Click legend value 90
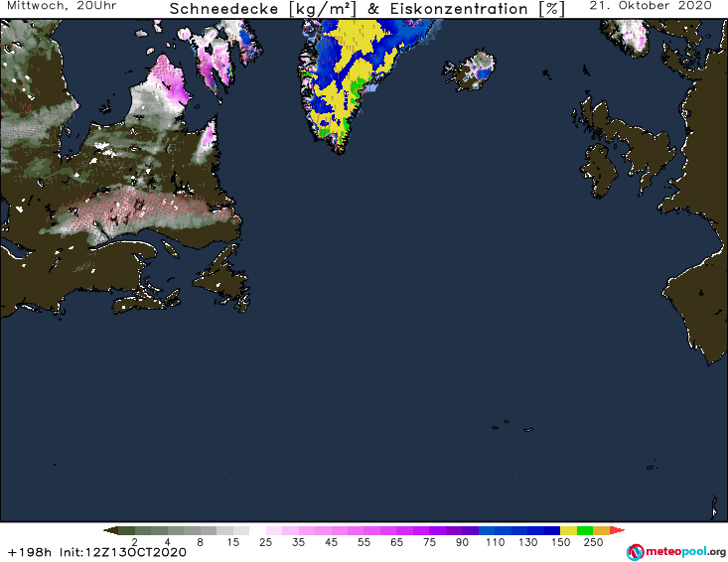 [x=462, y=542]
